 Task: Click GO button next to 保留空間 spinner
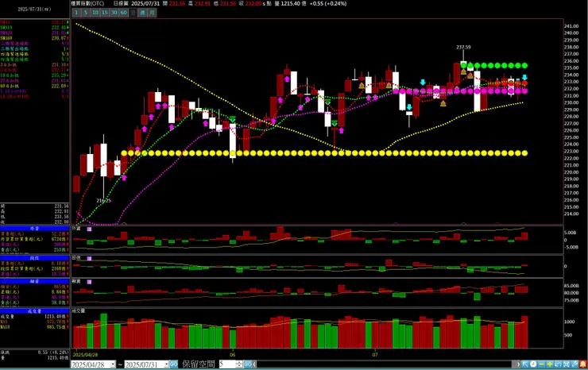pyautogui.click(x=248, y=364)
